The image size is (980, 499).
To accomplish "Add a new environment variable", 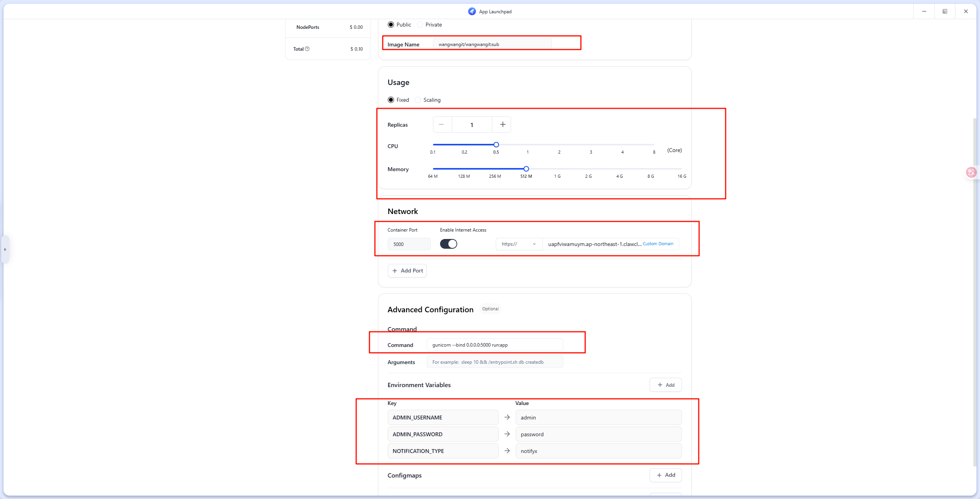I will pyautogui.click(x=665, y=385).
